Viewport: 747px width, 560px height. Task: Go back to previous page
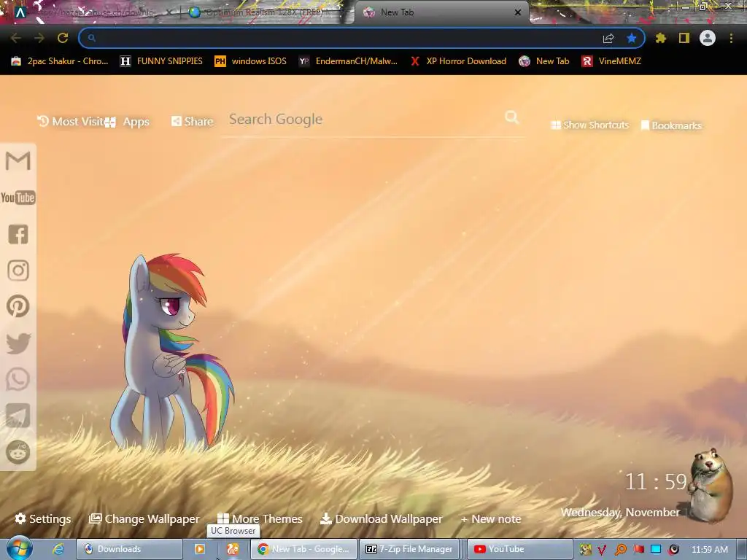pos(16,38)
